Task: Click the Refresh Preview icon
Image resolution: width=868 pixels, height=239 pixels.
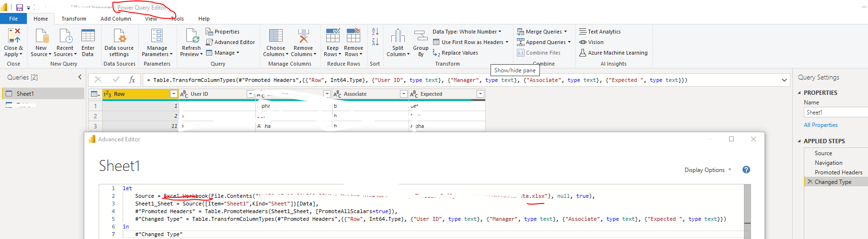Action: point(192,36)
